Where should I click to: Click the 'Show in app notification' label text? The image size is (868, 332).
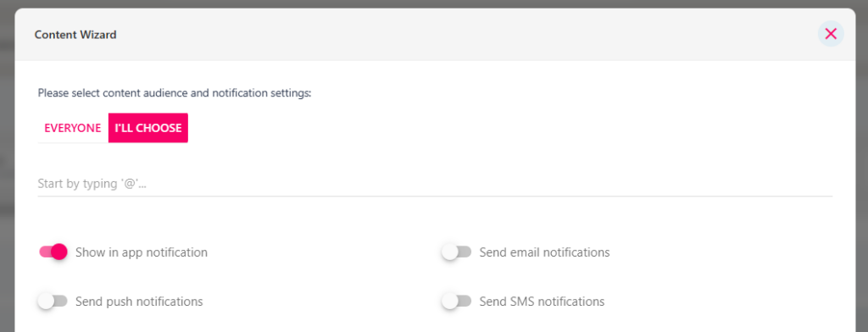pos(142,252)
